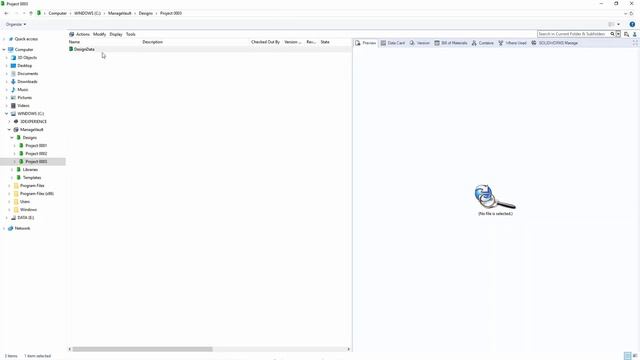
Task: Collapse the ManageVault tree node
Action: 9,129
